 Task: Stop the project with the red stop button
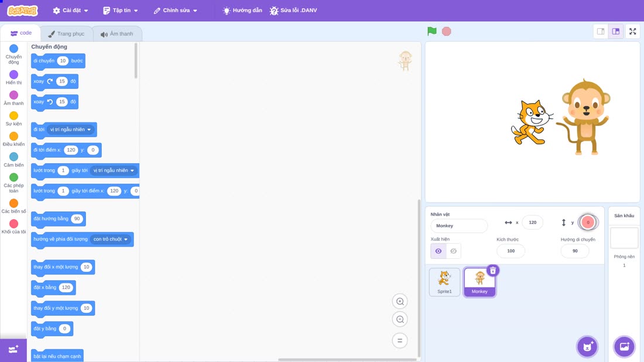(x=447, y=31)
